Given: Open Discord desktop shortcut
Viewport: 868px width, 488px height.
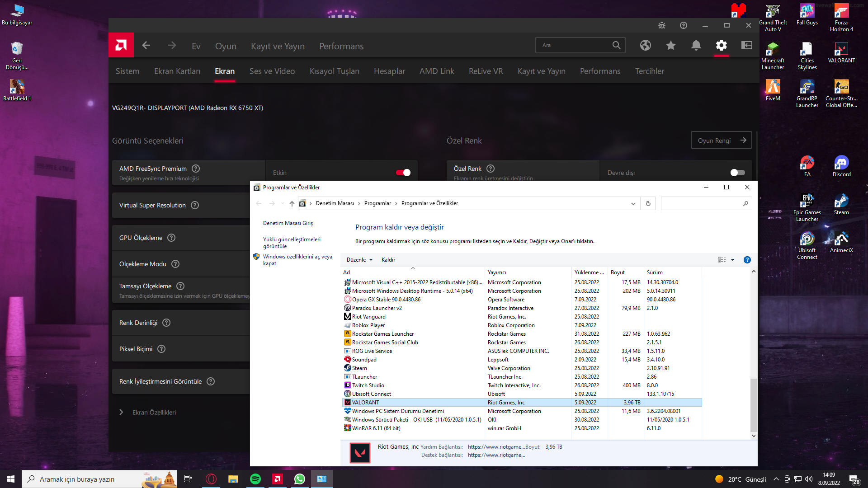Looking at the screenshot, I should click(x=841, y=166).
